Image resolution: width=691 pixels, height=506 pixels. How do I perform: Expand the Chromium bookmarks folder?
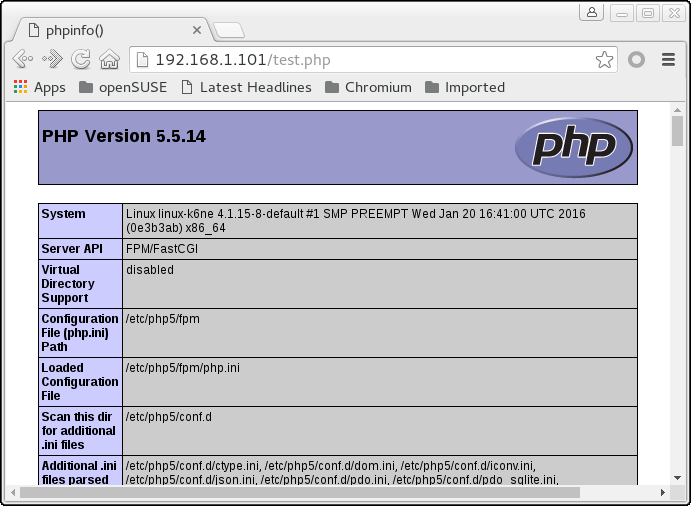click(x=367, y=87)
